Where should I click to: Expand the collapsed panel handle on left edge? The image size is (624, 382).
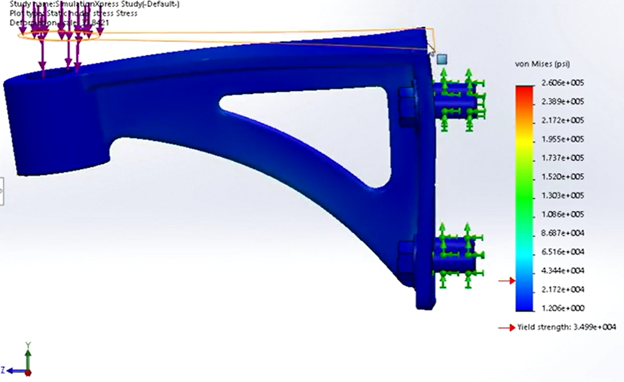click(x=2, y=191)
